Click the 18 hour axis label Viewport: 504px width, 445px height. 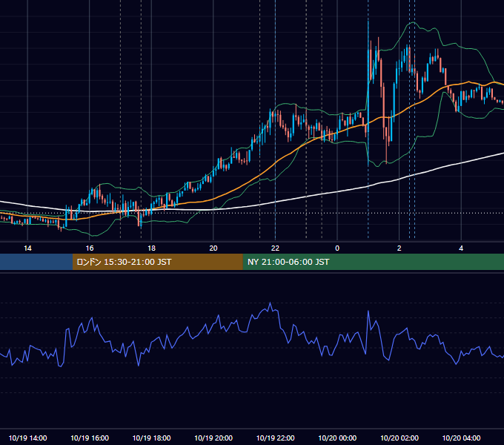[x=151, y=248]
